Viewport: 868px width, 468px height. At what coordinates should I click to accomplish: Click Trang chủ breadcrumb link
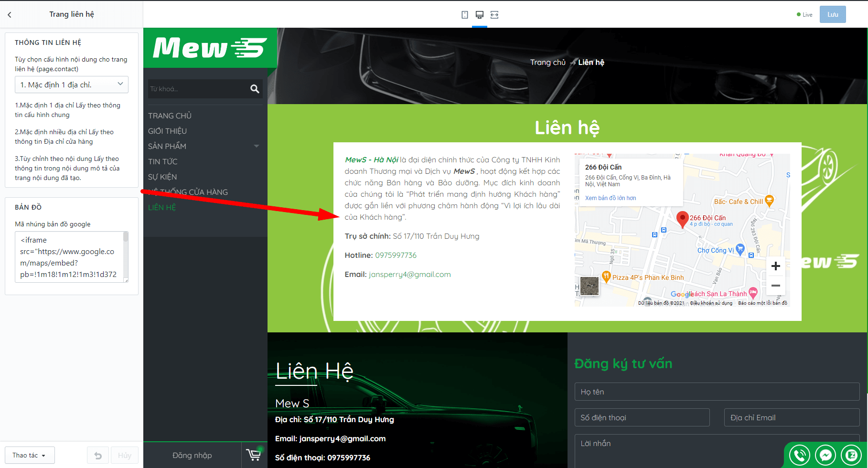(x=547, y=62)
